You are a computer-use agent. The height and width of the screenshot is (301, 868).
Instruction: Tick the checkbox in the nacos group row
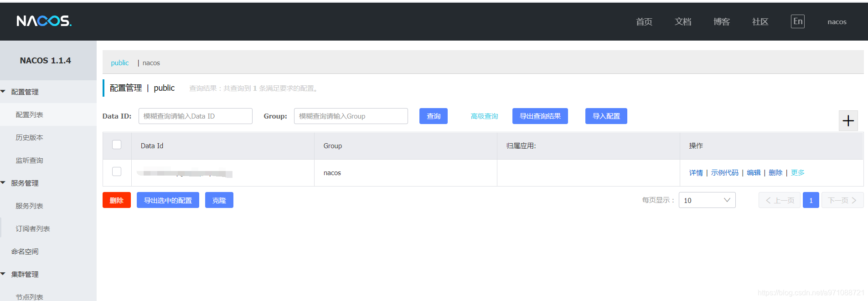117,171
